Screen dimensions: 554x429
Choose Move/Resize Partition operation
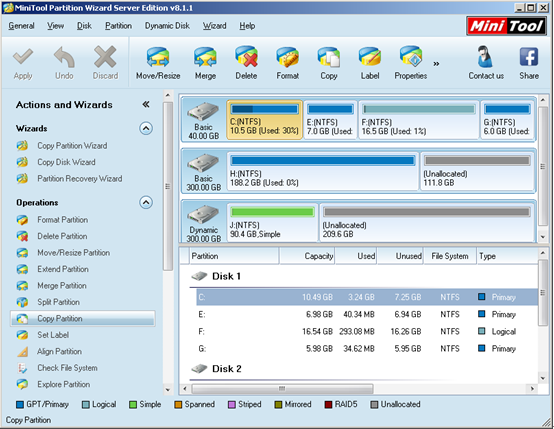73,253
